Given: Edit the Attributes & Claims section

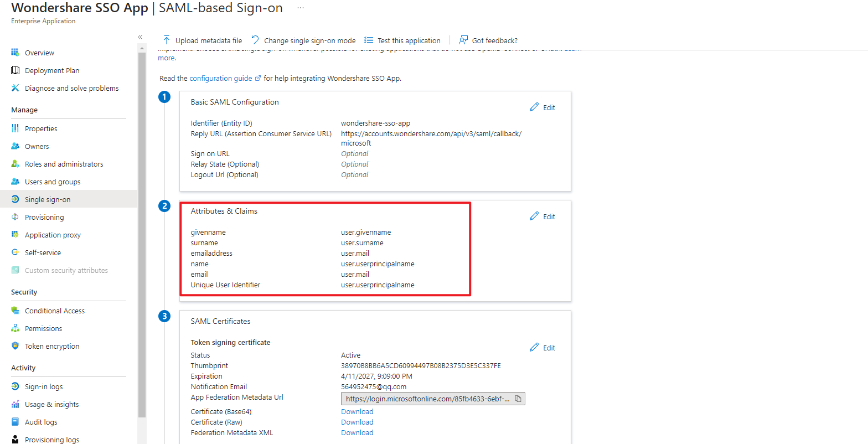Looking at the screenshot, I should [x=542, y=216].
